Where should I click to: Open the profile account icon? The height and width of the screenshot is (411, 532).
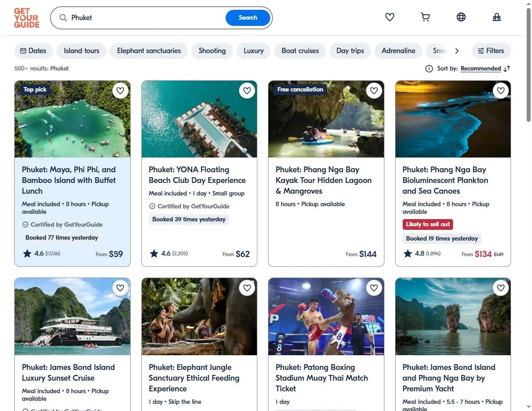click(x=496, y=17)
